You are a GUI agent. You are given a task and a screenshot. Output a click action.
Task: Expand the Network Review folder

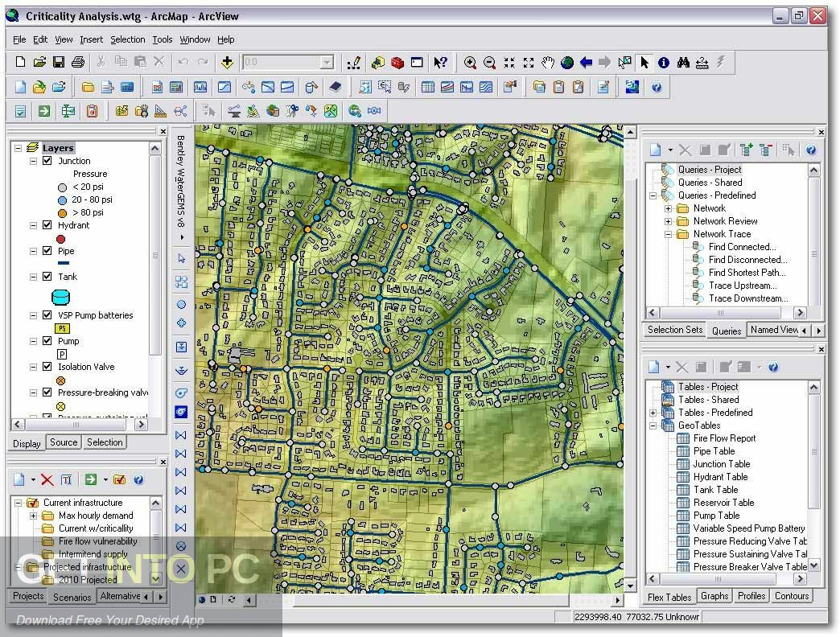pyautogui.click(x=668, y=221)
